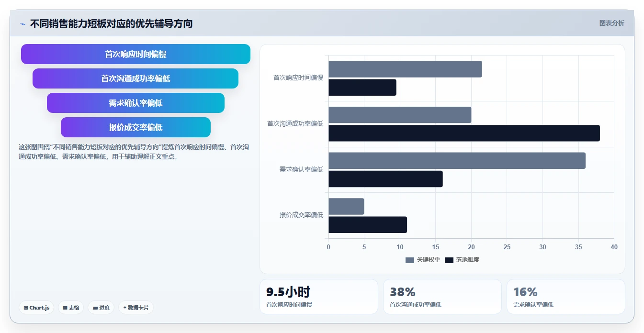Viewport: 644px width, 333px height.
Task: Click 关键权重 bar for 首次响应时间偏慢
Action: (405, 69)
